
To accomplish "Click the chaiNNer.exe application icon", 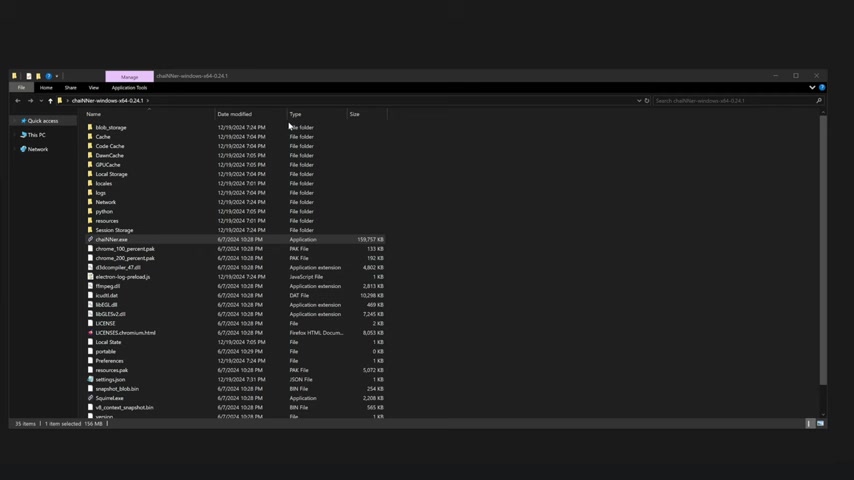I will coord(90,240).
